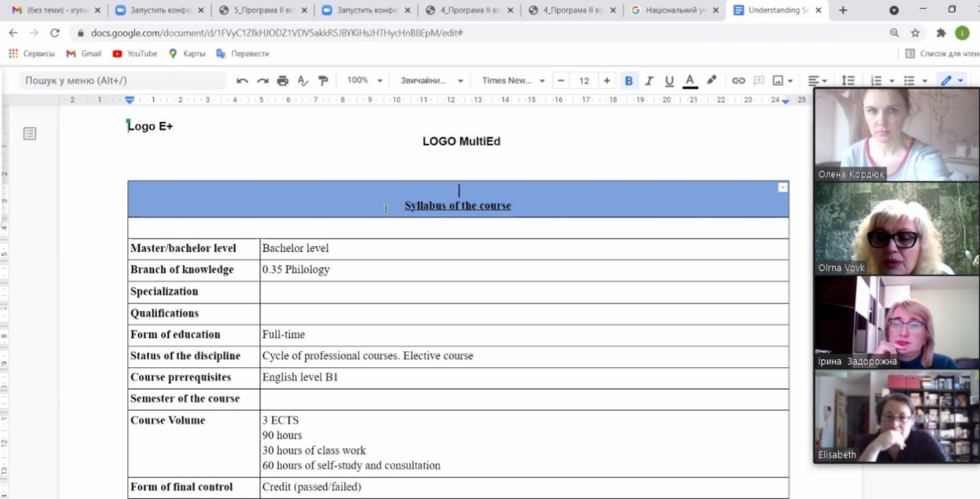Screen dimensions: 980x499
Task: Insert a link using the link icon
Action: pos(739,81)
